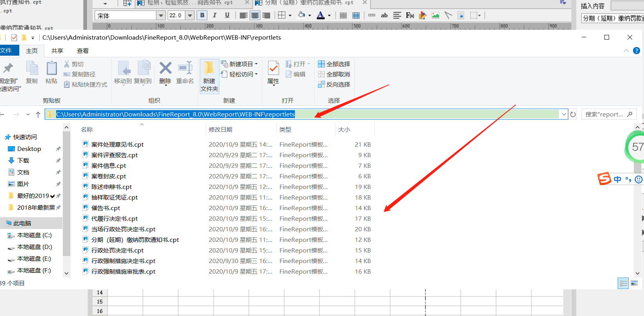644x316 pixels.
Task: Open the 查看 ribbon tab
Action: pyautogui.click(x=83, y=51)
